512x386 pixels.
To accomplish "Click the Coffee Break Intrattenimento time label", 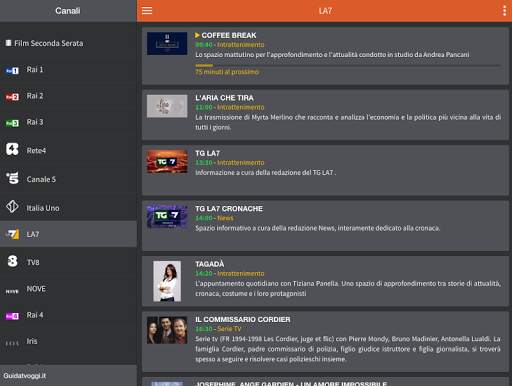I will 230,45.
